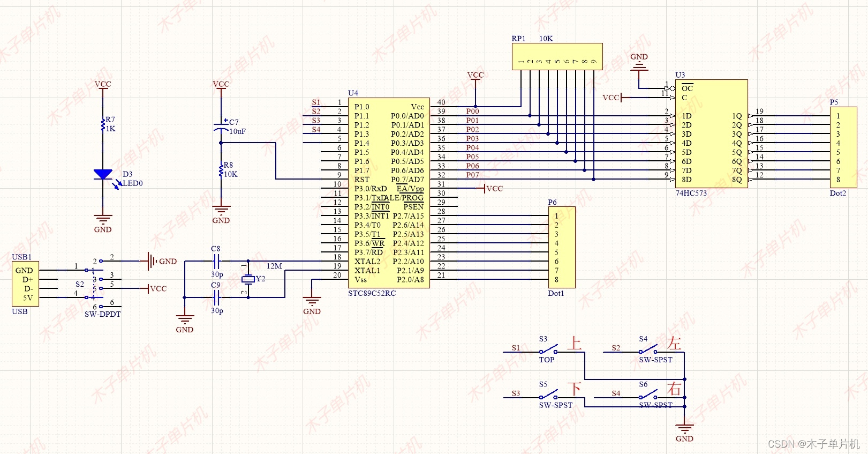868x454 pixels.
Task: Select the Y2 crystal oscillator symbol
Action: [247, 279]
